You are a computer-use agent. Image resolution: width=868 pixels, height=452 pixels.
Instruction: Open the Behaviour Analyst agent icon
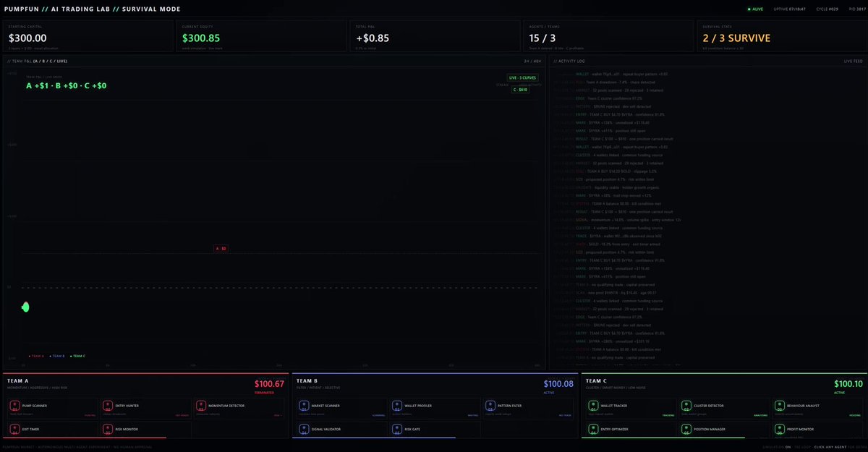tap(779, 407)
